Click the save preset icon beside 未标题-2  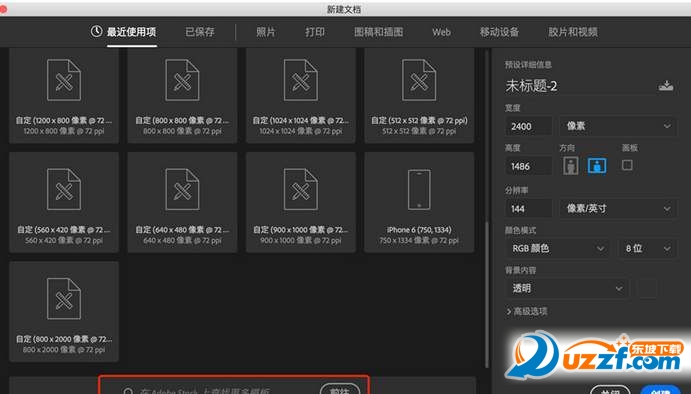pos(666,86)
